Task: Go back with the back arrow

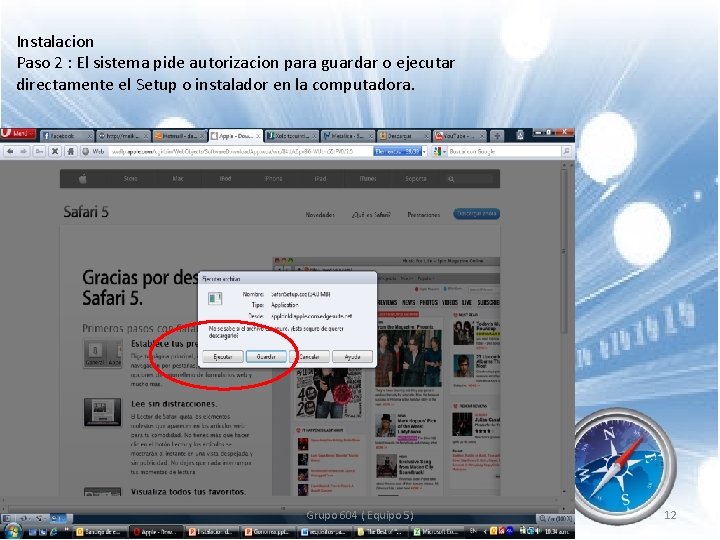Action: (x=10, y=151)
